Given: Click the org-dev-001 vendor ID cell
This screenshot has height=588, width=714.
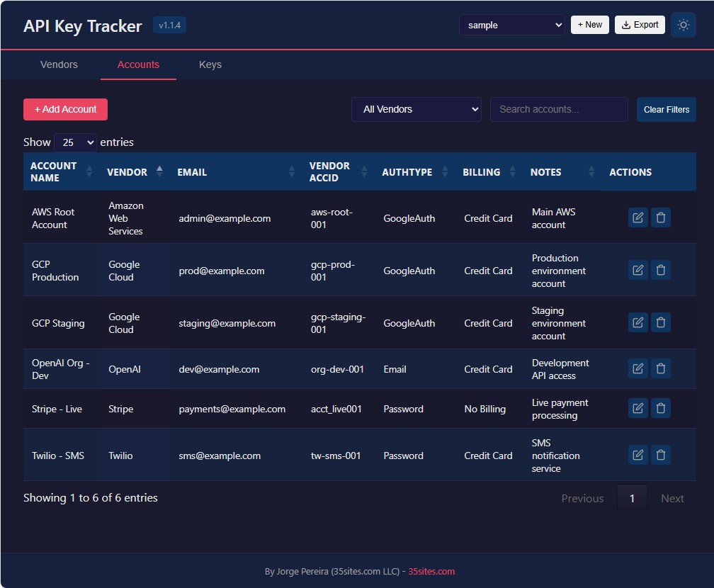Looking at the screenshot, I should [x=337, y=369].
